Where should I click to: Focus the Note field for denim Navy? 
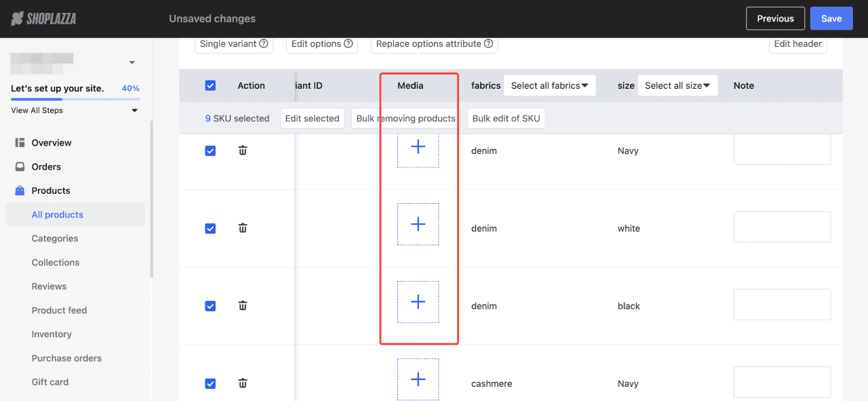[x=782, y=150]
